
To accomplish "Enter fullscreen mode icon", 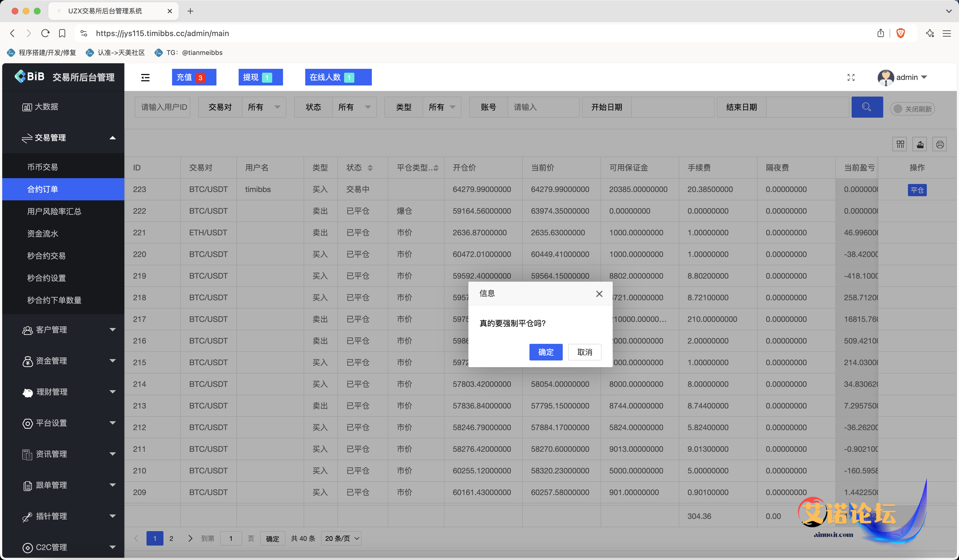I will [x=851, y=77].
